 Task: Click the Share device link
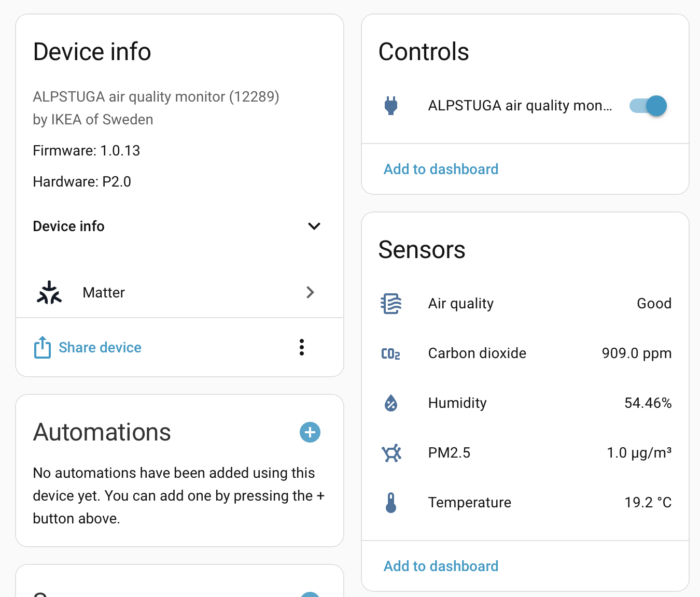[100, 347]
